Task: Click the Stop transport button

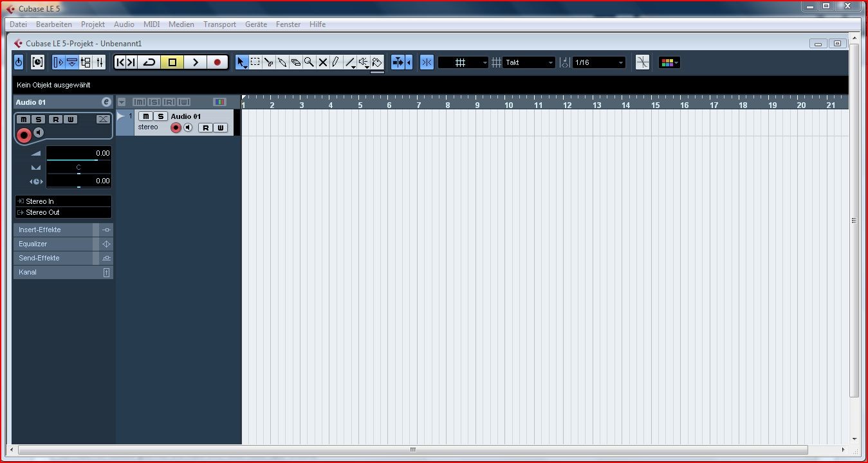Action: pyautogui.click(x=172, y=62)
